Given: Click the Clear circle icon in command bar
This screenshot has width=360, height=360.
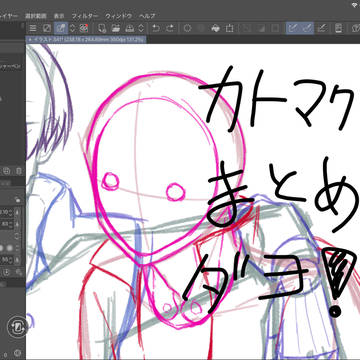Looking at the screenshot, I should tap(187, 28).
